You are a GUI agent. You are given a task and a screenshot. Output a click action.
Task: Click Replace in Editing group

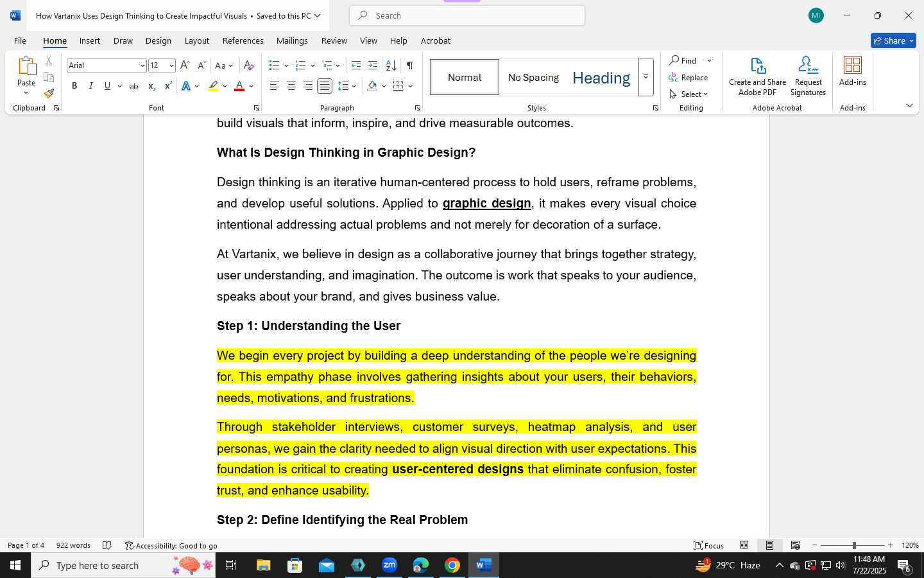click(x=689, y=78)
